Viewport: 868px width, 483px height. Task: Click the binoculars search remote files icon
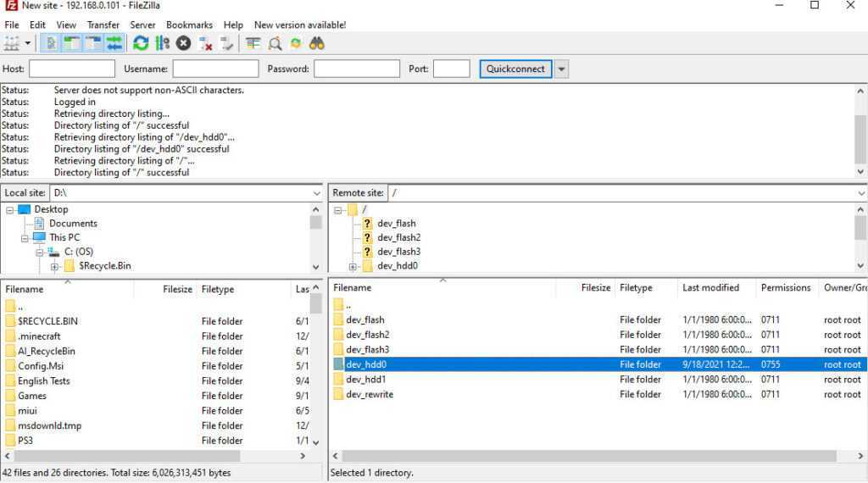point(317,43)
